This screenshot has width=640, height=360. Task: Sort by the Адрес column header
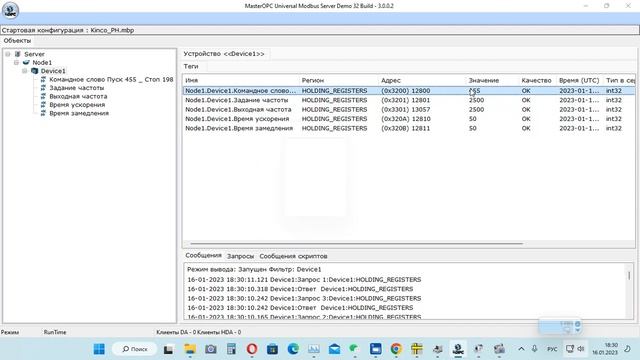(x=422, y=80)
